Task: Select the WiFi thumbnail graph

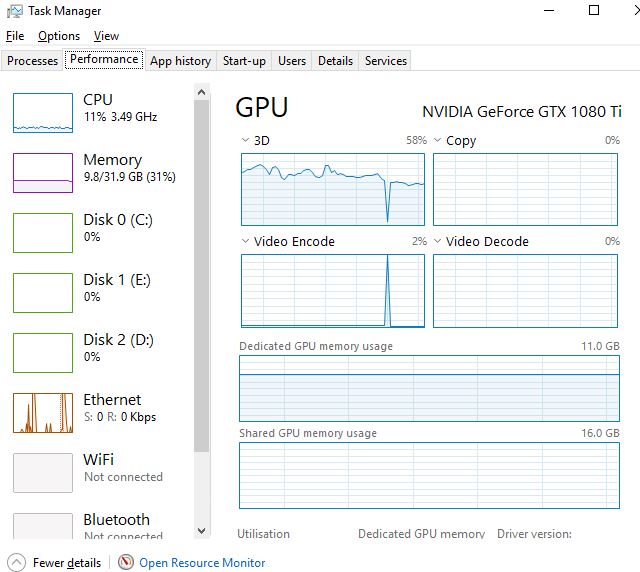Action: [x=43, y=473]
